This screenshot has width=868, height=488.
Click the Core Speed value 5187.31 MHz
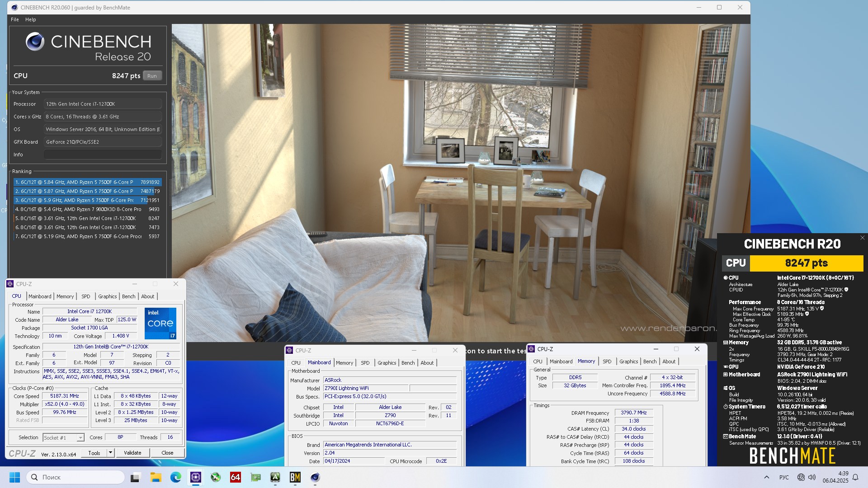point(65,396)
